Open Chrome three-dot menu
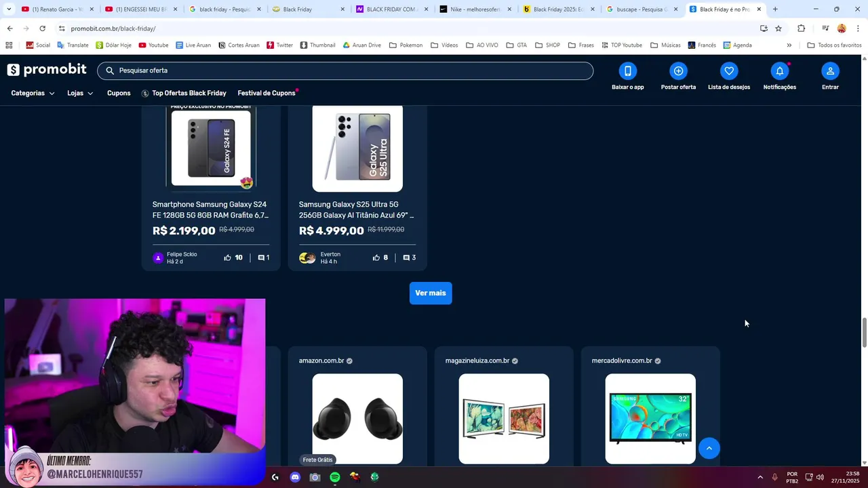868x488 pixels. point(858,28)
